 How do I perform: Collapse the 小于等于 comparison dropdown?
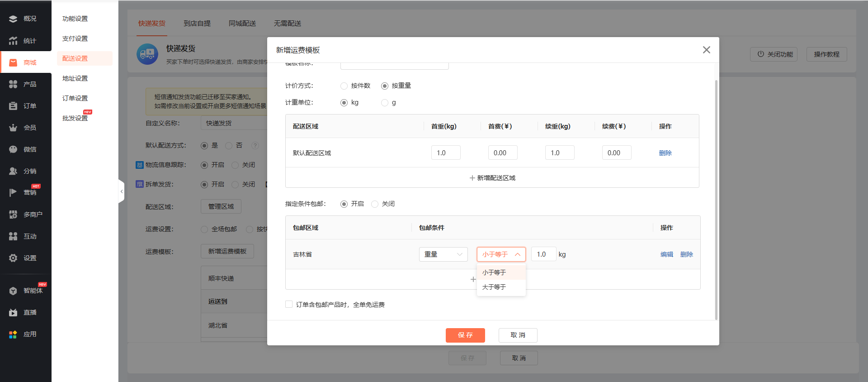(501, 254)
